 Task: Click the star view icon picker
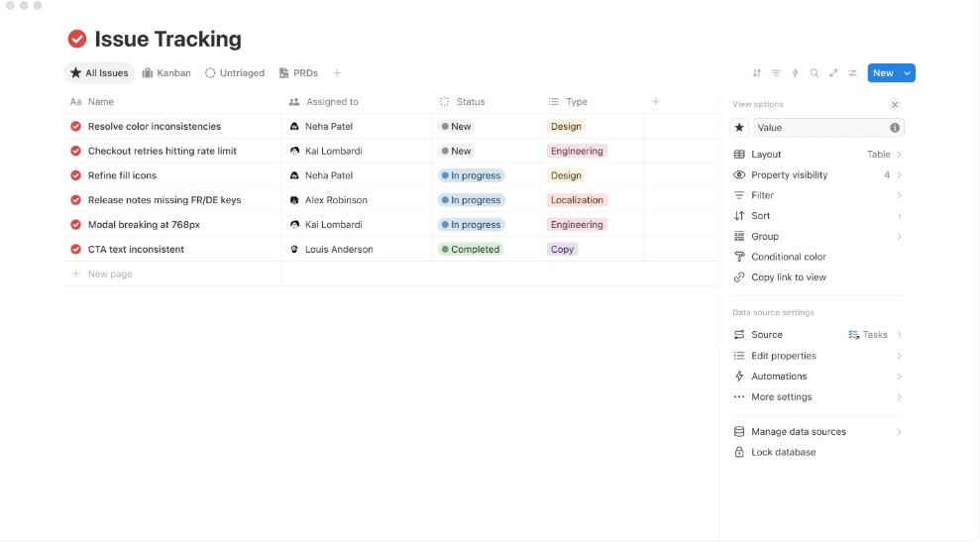tap(739, 128)
